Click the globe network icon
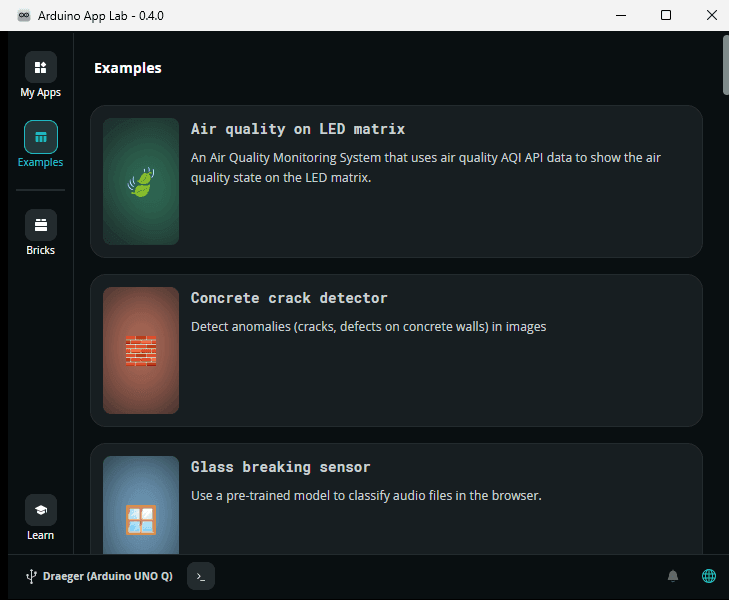The width and height of the screenshot is (729, 600). (x=709, y=576)
